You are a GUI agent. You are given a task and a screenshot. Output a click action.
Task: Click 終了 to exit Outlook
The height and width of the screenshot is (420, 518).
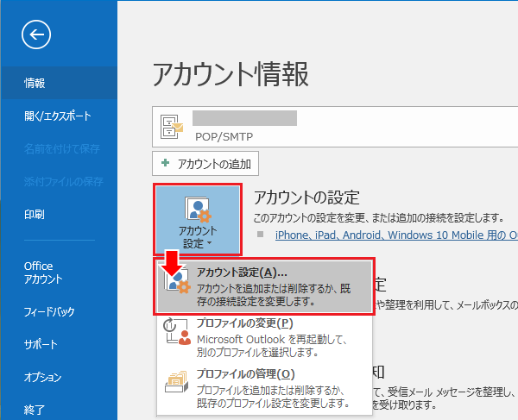(x=35, y=409)
